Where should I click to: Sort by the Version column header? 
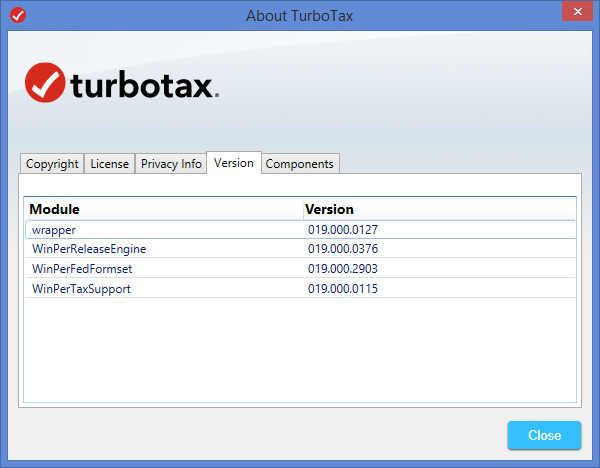(x=439, y=209)
